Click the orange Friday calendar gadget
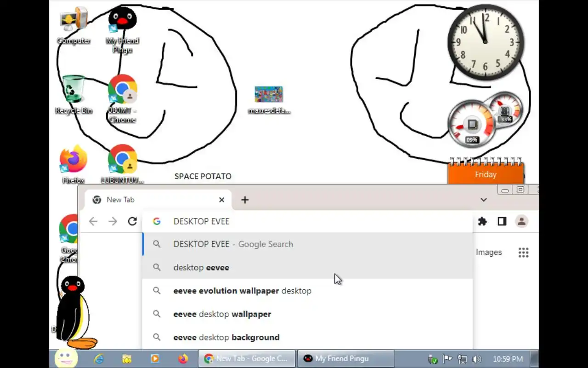This screenshot has width=588, height=368. pyautogui.click(x=486, y=171)
